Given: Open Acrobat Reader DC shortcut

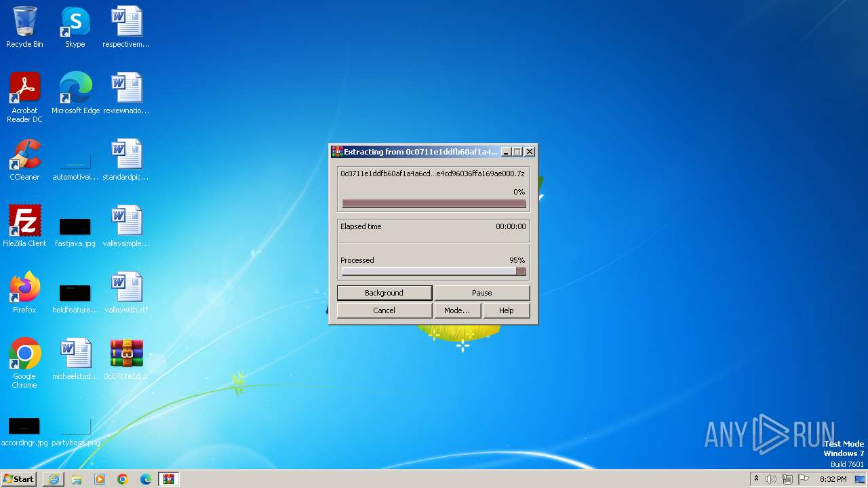Looking at the screenshot, I should pos(24,98).
